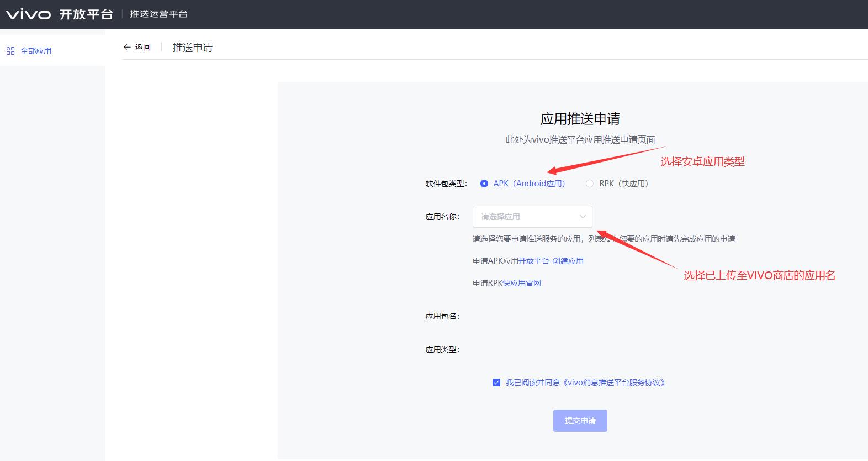Click the back arrow icon next to 返回

pos(127,48)
